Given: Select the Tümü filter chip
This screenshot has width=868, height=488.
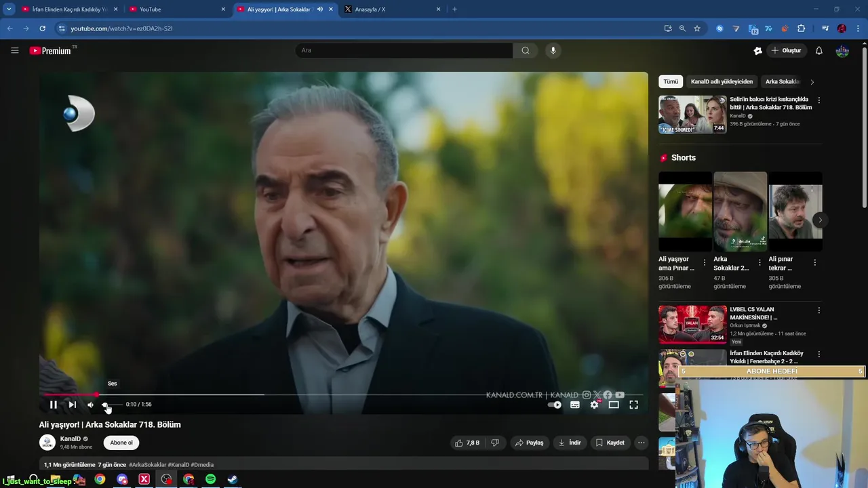Looking at the screenshot, I should click(x=671, y=81).
